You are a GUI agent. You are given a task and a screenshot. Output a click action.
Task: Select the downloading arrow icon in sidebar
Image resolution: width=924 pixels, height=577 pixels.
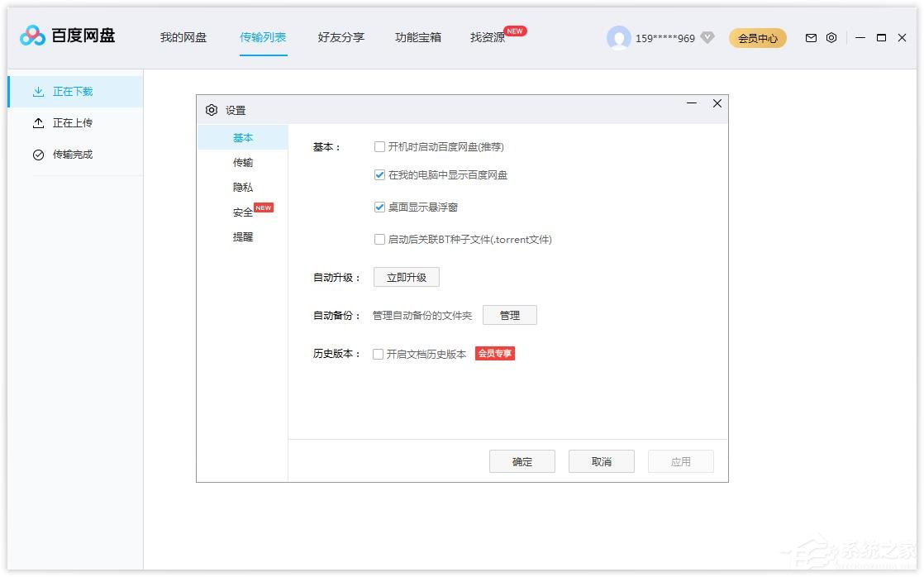click(x=38, y=92)
